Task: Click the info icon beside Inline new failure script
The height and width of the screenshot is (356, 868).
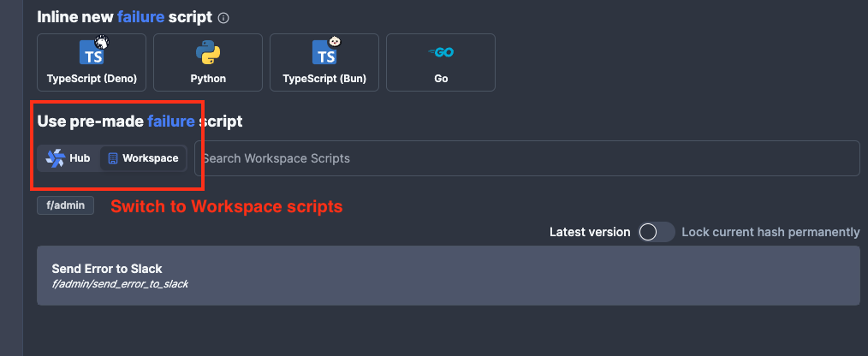Action: pyautogui.click(x=224, y=18)
